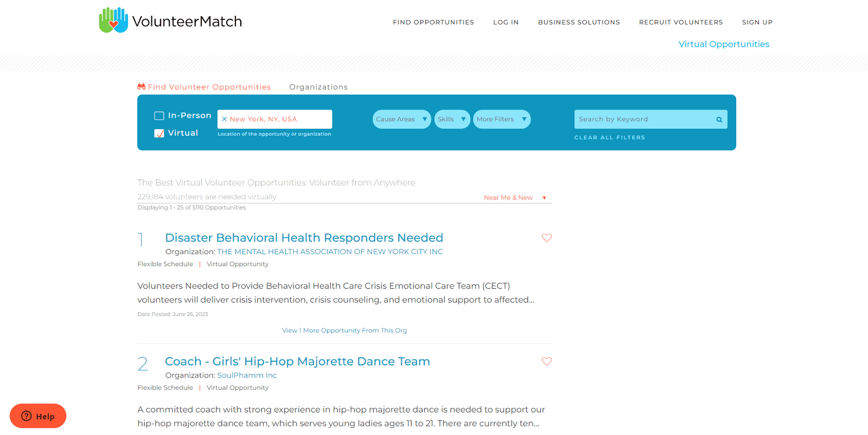Click 'Date Posted: June 26, 2023' text
868x435 pixels.
(x=173, y=314)
